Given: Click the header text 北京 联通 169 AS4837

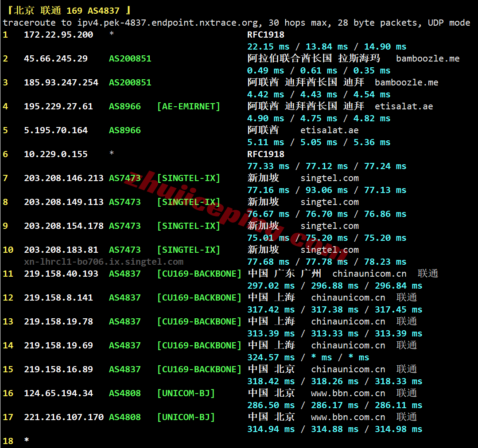Looking at the screenshot, I should click(x=66, y=11).
